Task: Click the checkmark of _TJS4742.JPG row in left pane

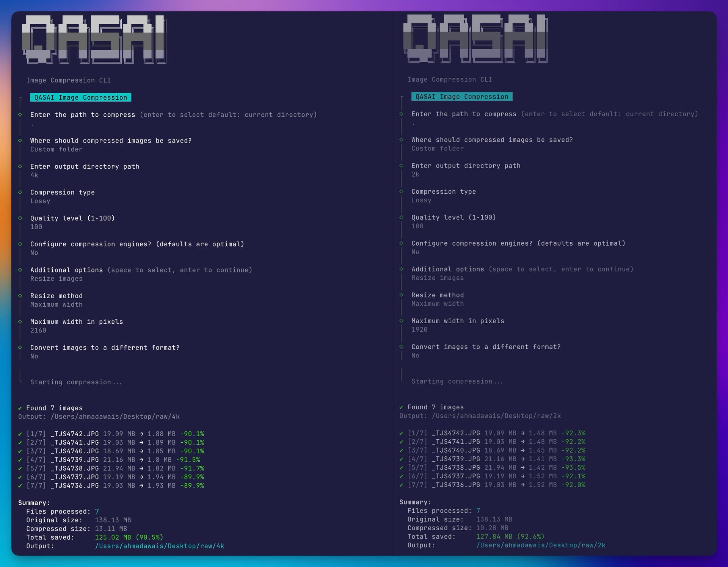Action: 20,434
